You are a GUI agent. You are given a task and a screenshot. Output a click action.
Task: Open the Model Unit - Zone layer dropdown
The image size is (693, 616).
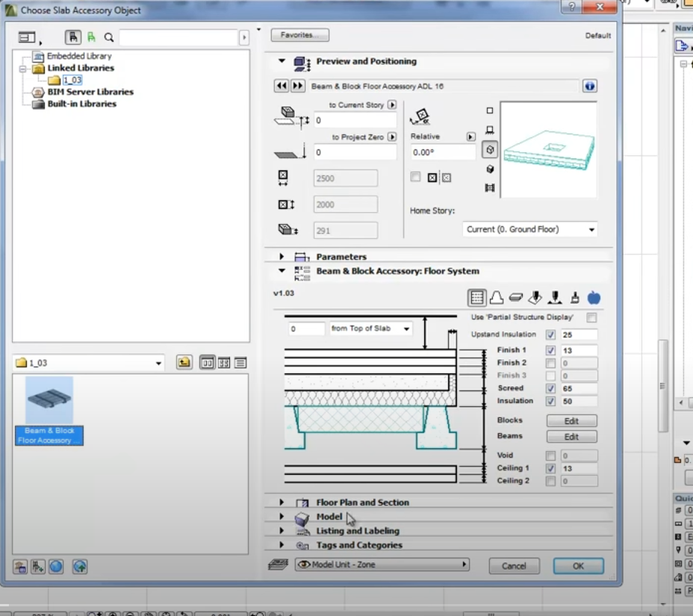(382, 564)
